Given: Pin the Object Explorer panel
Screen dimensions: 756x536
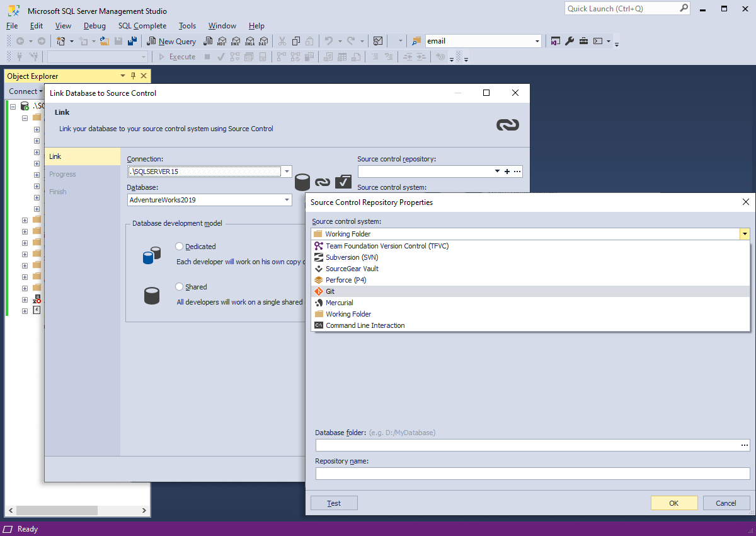Looking at the screenshot, I should coord(132,76).
